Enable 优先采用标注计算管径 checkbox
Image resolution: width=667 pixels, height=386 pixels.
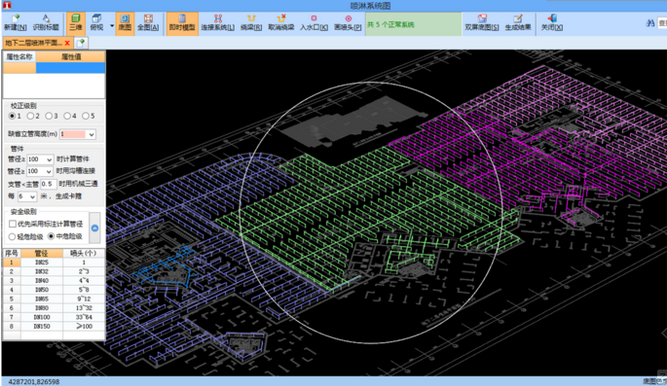pos(13,224)
